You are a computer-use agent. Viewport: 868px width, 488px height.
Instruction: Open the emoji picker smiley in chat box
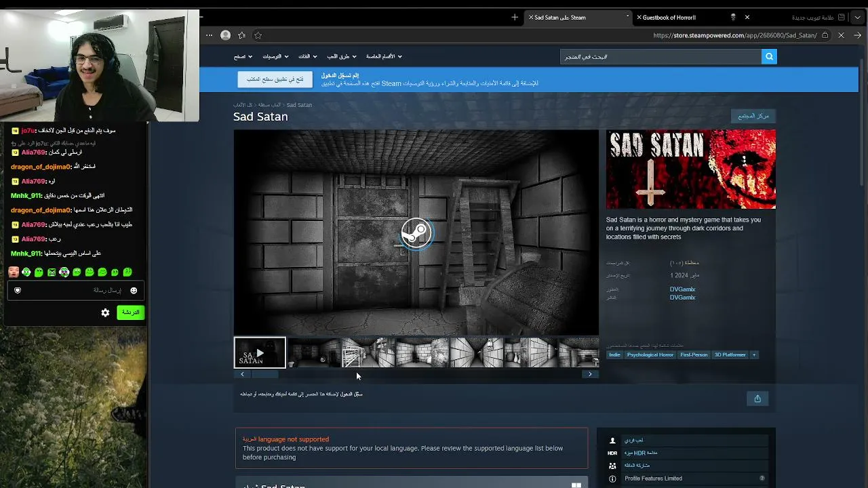click(134, 291)
